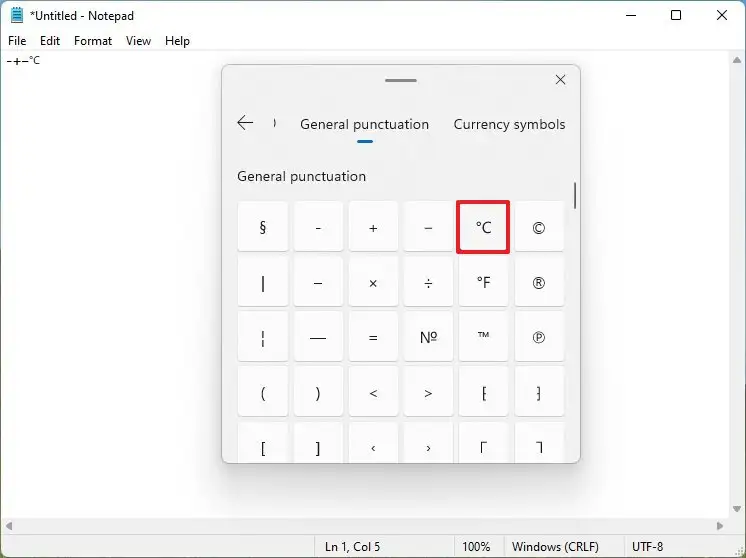
Task: Insert the section sign § symbol
Action: [x=263, y=227]
